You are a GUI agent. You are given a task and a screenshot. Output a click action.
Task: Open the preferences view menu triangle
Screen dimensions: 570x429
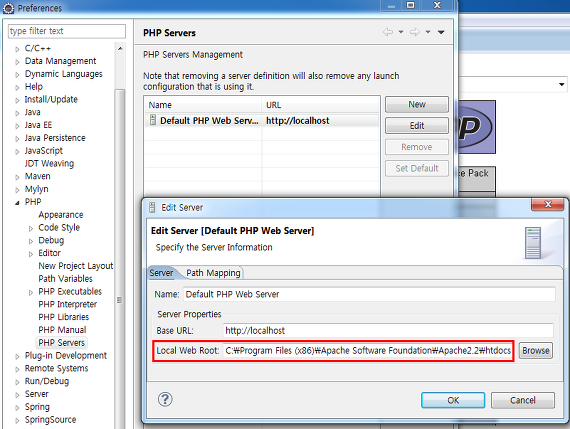pyautogui.click(x=441, y=32)
